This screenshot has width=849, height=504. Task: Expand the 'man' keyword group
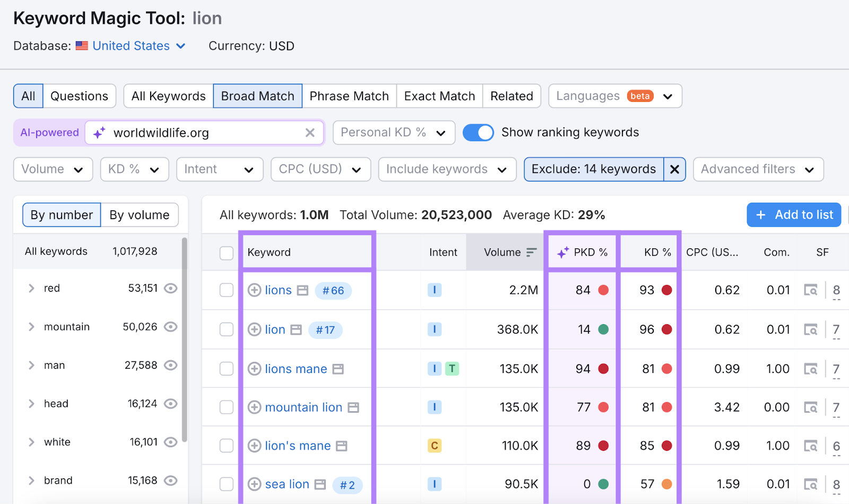click(31, 366)
